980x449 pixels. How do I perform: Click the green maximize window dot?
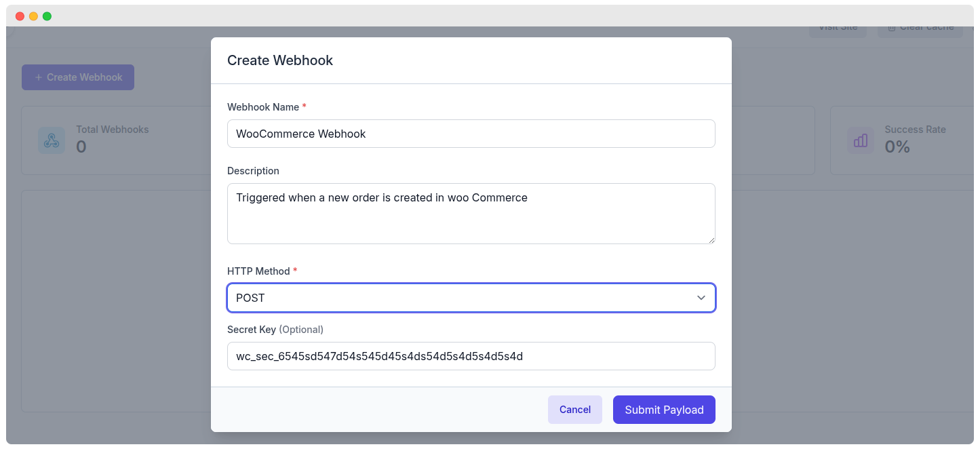(47, 16)
